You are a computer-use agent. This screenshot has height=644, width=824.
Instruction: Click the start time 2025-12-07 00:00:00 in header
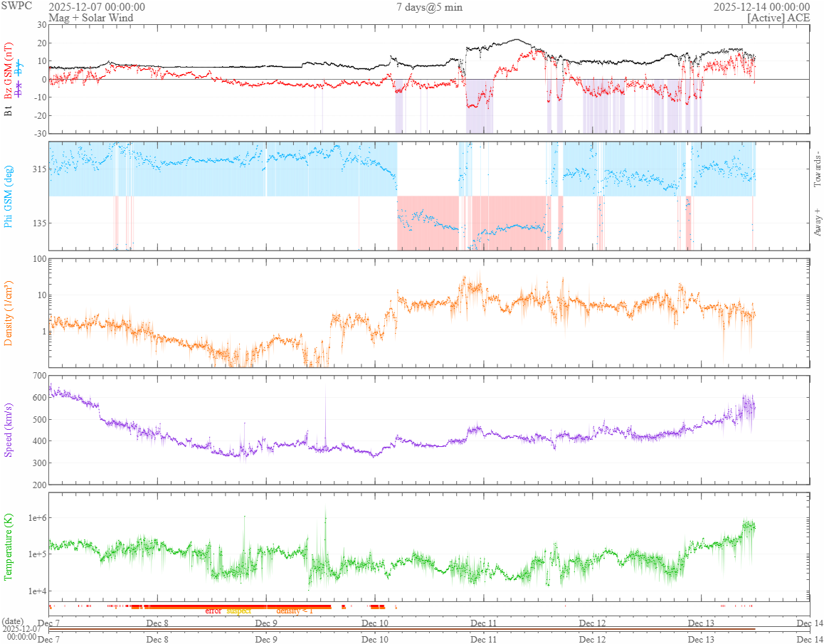(97, 7)
